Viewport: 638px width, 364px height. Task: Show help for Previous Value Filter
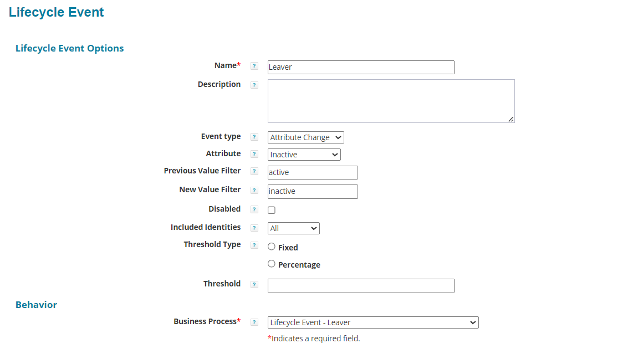[254, 172]
